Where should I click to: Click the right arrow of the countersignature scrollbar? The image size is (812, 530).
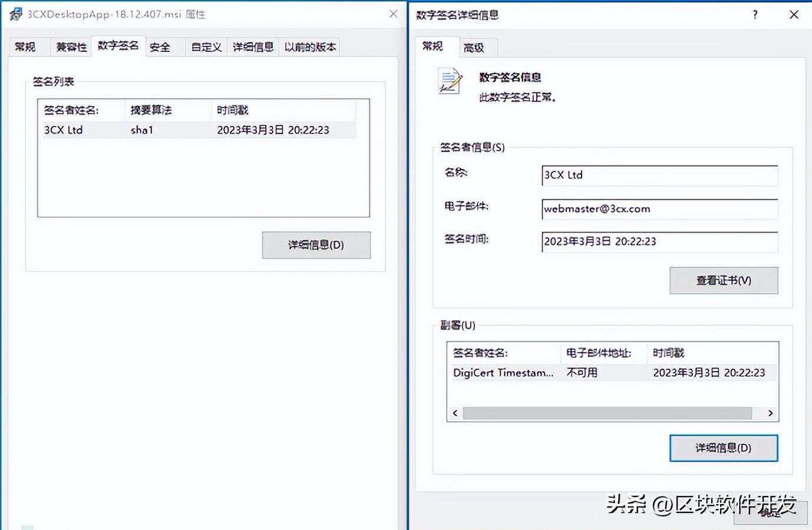[771, 413]
